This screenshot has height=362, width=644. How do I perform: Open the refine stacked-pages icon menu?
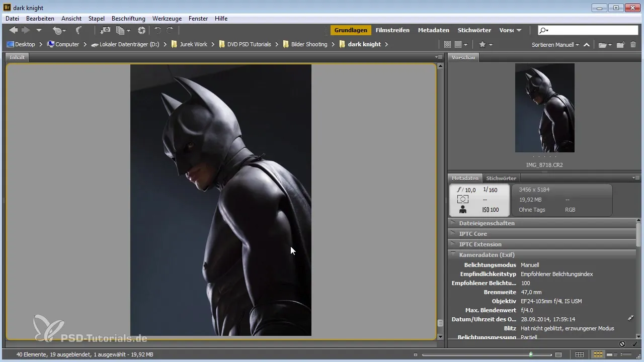tap(123, 31)
